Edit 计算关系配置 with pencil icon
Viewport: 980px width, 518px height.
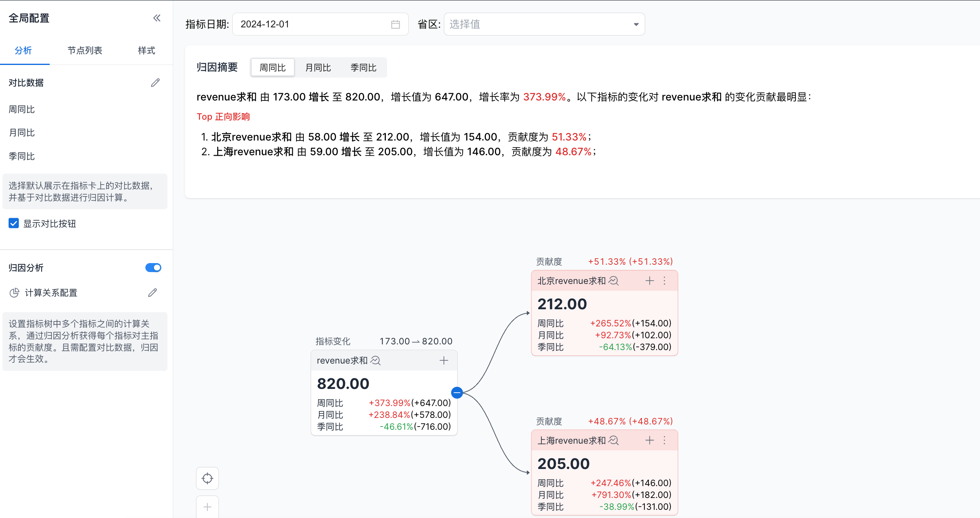click(x=152, y=293)
